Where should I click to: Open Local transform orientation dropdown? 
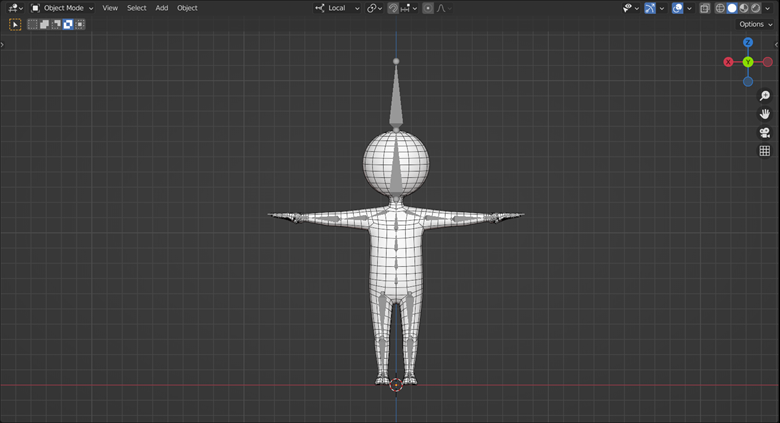coord(337,8)
